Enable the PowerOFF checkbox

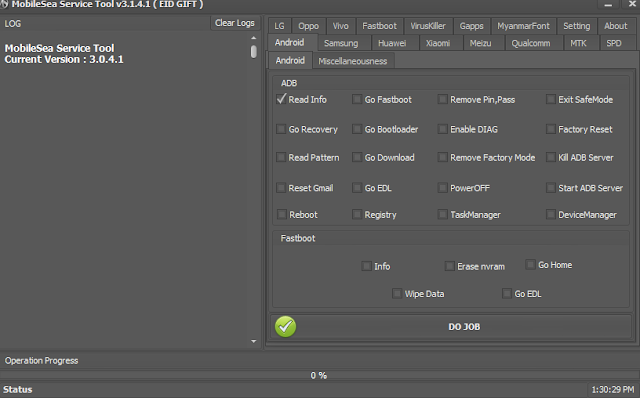(x=442, y=188)
